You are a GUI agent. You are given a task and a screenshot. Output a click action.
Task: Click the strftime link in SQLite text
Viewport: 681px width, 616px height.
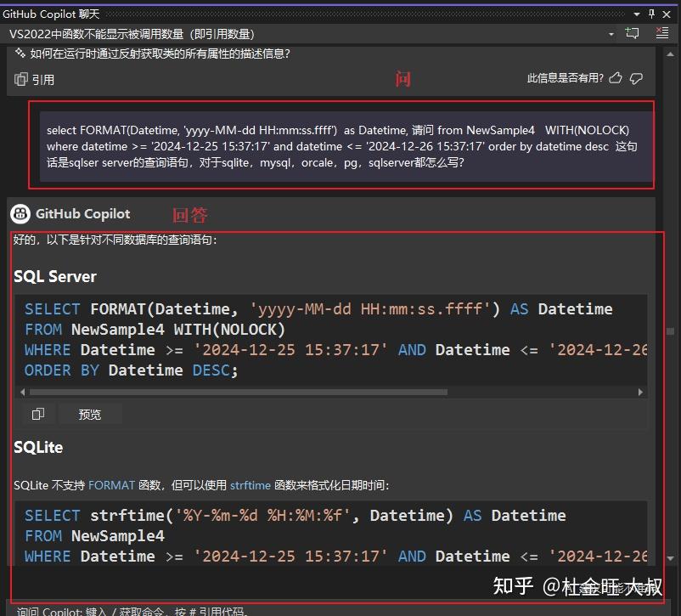[x=250, y=485]
